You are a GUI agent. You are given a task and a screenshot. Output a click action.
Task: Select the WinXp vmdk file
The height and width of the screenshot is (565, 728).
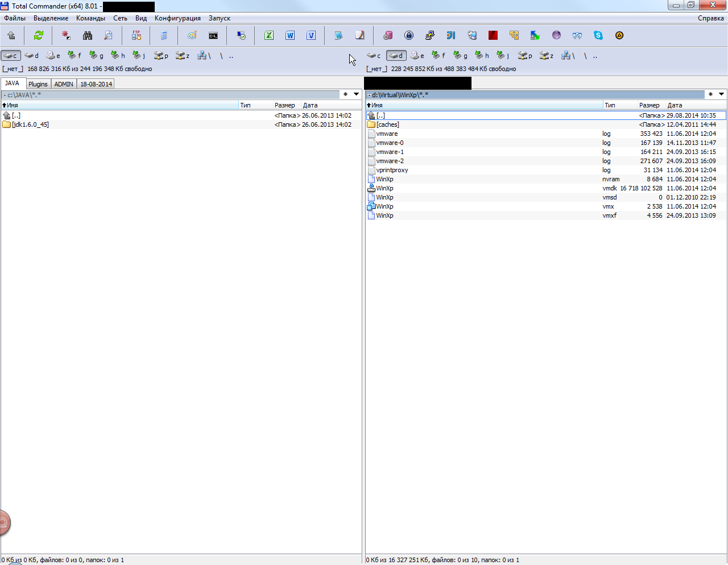pyautogui.click(x=546, y=188)
